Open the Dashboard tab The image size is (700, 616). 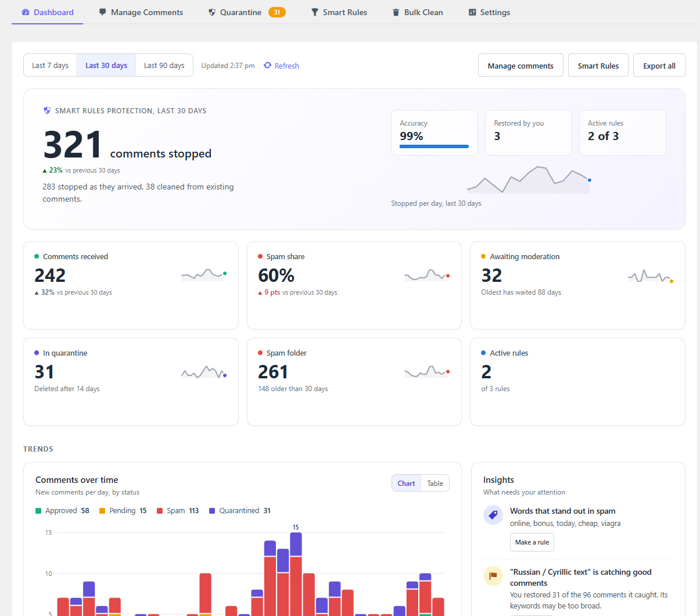(x=47, y=12)
